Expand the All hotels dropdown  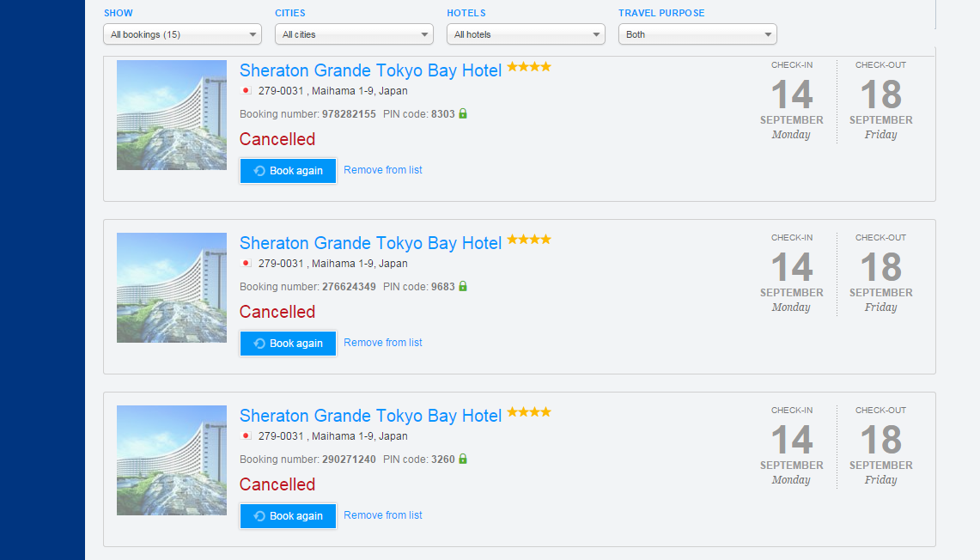click(526, 34)
